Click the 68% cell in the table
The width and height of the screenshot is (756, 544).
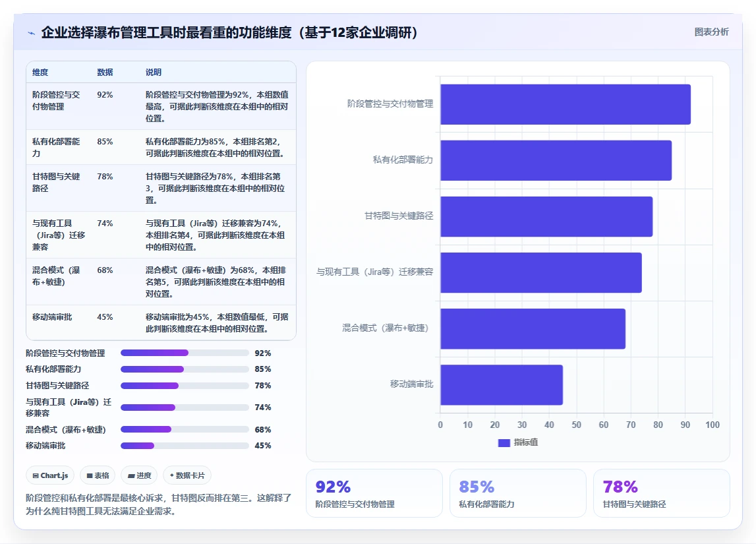point(105,270)
